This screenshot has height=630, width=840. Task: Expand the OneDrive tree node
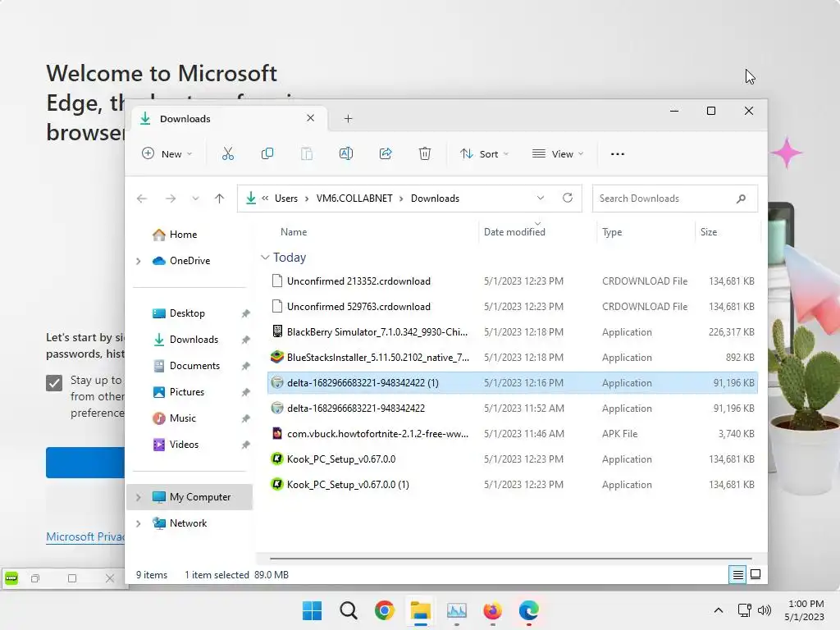click(x=138, y=261)
